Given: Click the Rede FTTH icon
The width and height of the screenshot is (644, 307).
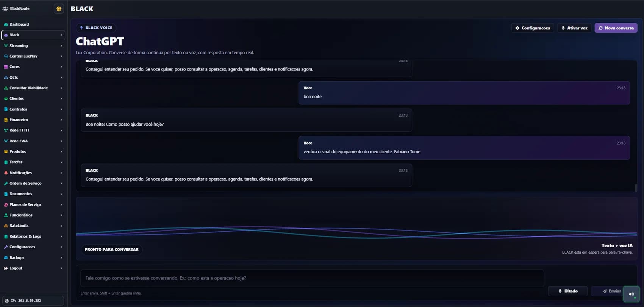Looking at the screenshot, I should pyautogui.click(x=6, y=131).
